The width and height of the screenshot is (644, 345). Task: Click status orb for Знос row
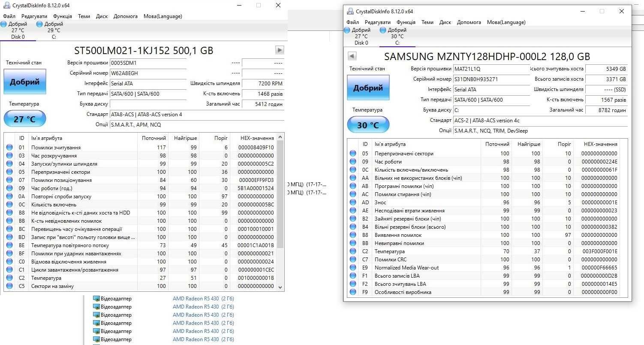353,203
